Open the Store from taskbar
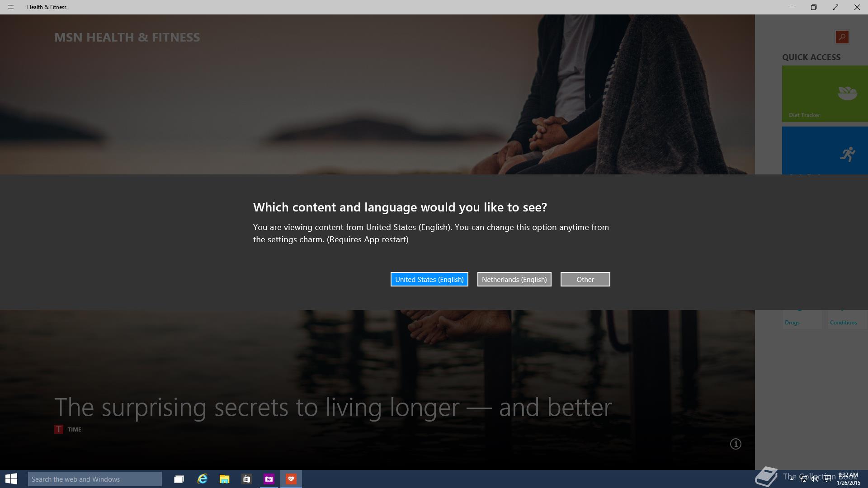The height and width of the screenshot is (488, 868). (246, 479)
